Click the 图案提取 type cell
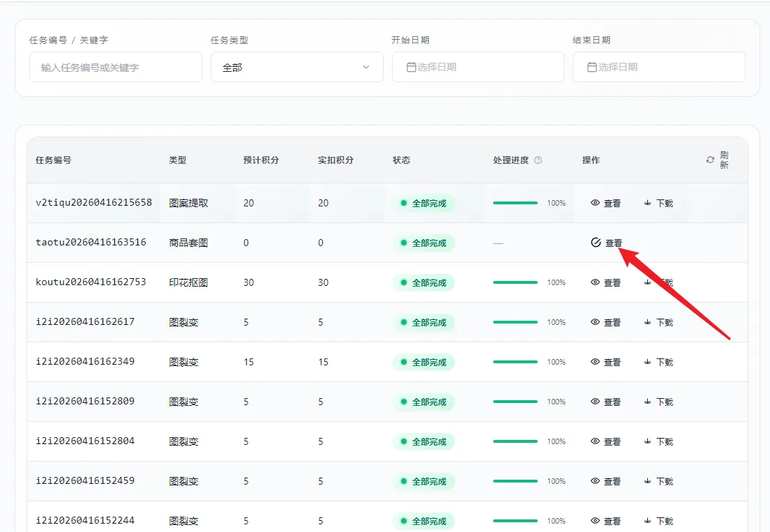 (188, 204)
